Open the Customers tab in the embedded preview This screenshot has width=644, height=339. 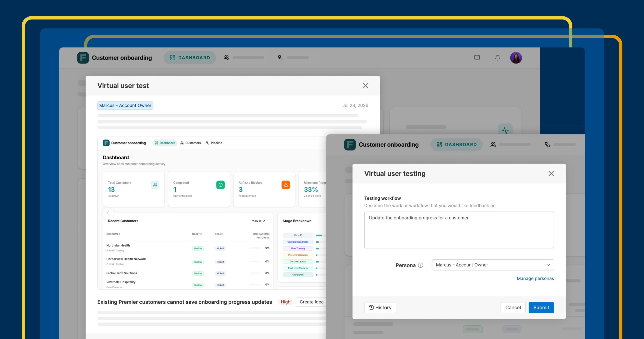[190, 143]
